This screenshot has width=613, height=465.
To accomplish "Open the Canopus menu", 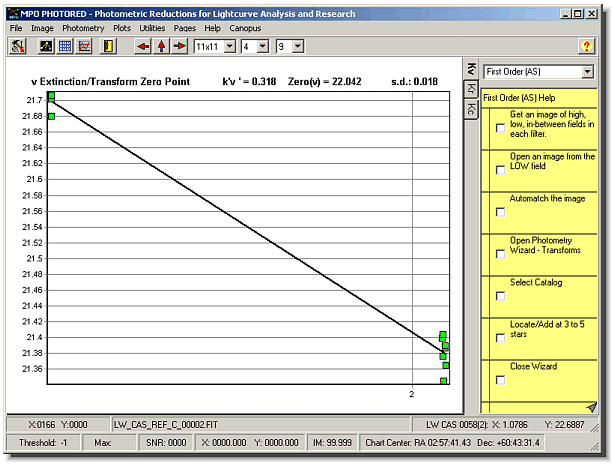I will (x=245, y=28).
